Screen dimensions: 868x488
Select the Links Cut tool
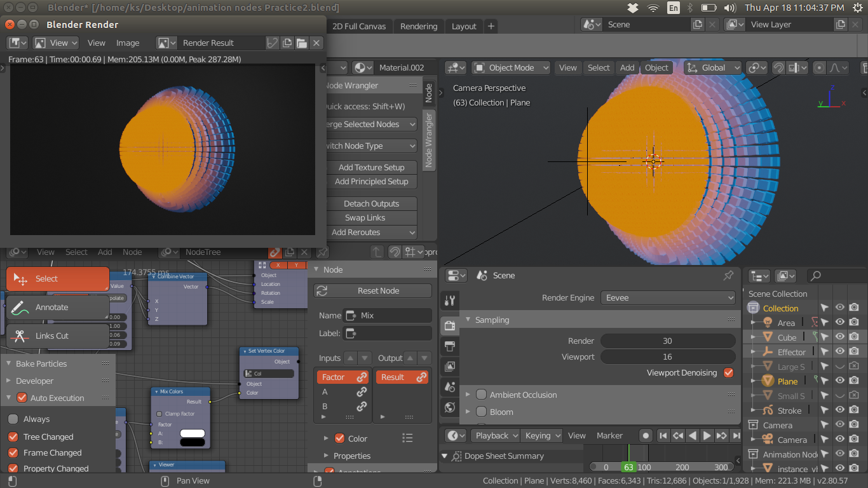point(57,335)
